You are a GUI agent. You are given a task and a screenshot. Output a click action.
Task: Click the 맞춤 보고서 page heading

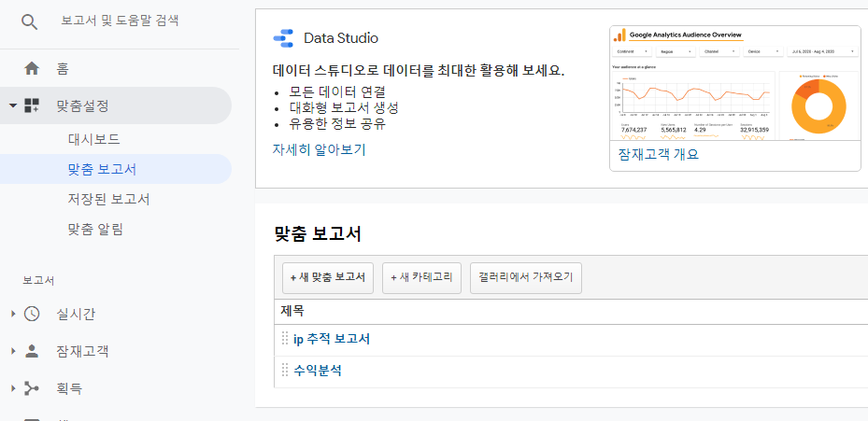tap(318, 234)
